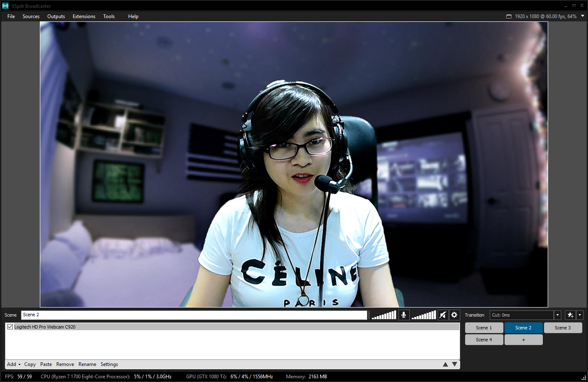Image resolution: width=588 pixels, height=382 pixels.
Task: Click the window resize grip in the corner
Action: point(583,377)
